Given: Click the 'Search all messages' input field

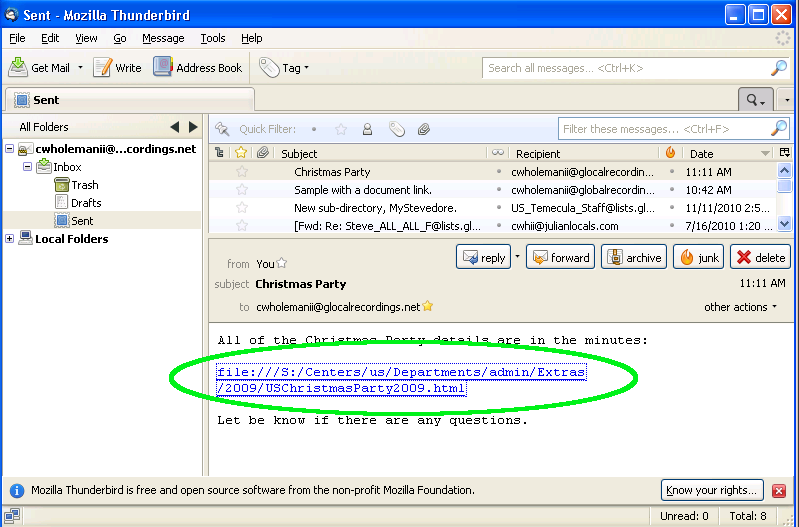Looking at the screenshot, I should (625, 68).
